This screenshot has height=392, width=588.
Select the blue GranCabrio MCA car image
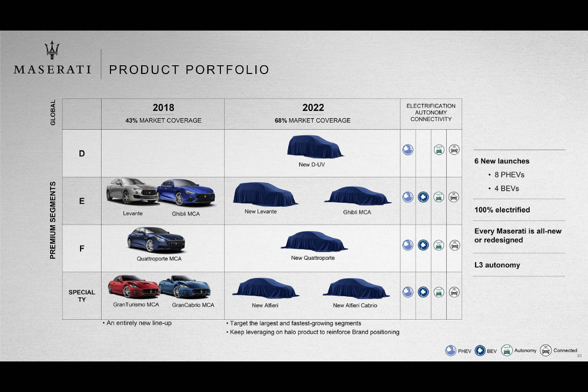click(185, 287)
